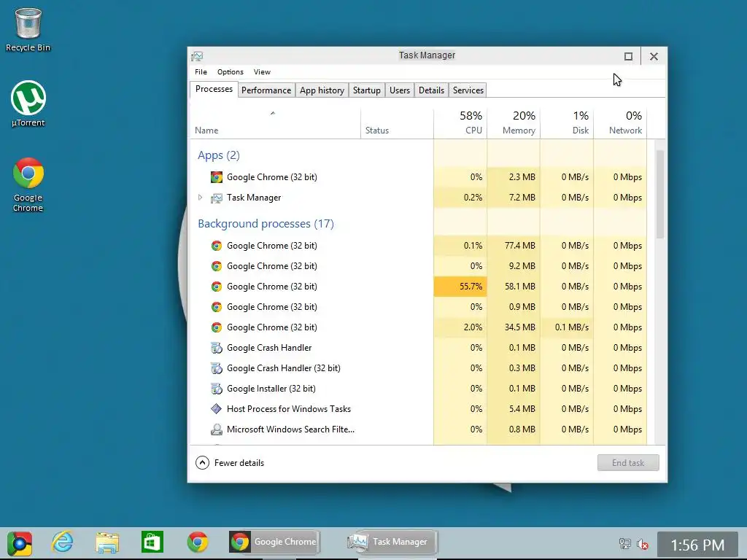Click the Chrome process icon using 0.9 MB
The height and width of the screenshot is (560, 747).
tap(216, 307)
